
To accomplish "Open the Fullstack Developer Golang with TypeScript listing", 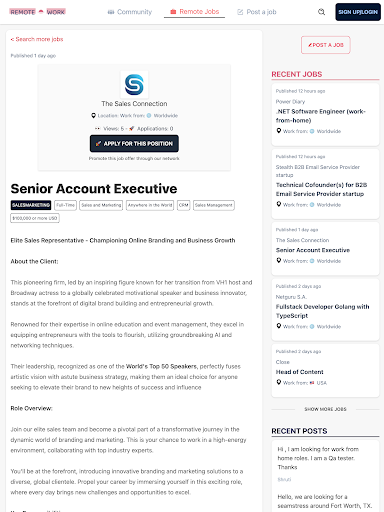I will point(322,311).
